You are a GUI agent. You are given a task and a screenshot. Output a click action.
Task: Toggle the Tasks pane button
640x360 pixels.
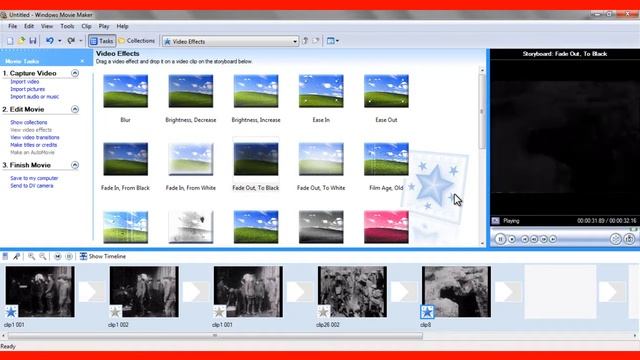point(102,41)
